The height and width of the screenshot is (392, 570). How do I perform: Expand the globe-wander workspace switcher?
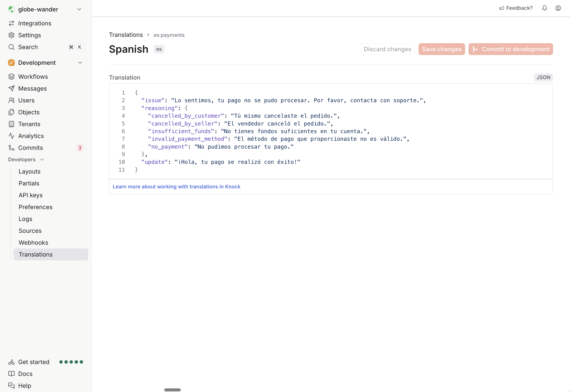pos(79,9)
